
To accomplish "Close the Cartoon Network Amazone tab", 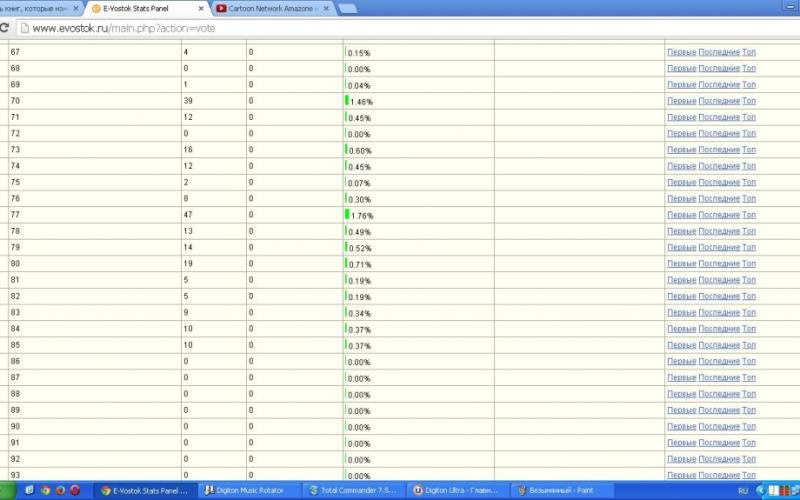I will pyautogui.click(x=326, y=8).
